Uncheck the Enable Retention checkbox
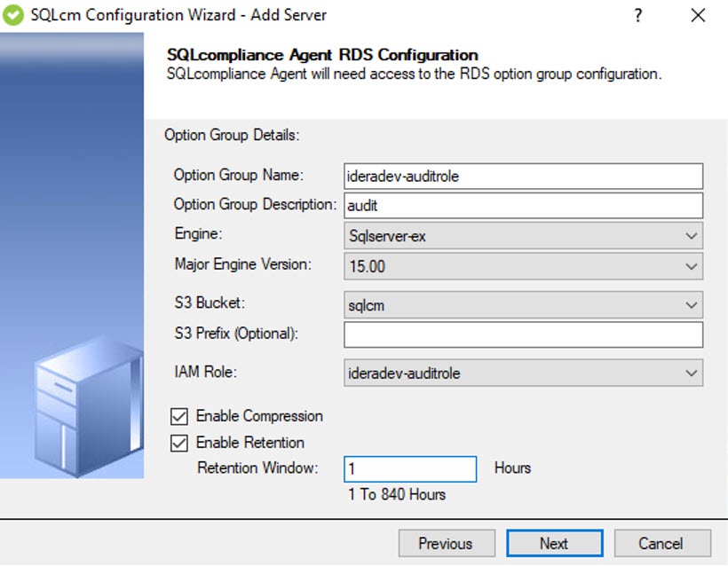This screenshot has width=728, height=566. tap(179, 443)
